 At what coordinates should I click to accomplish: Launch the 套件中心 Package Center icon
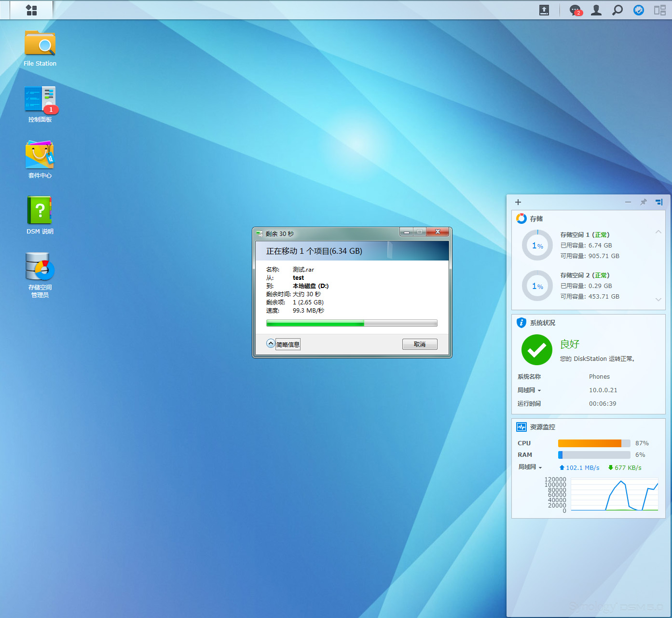click(40, 155)
